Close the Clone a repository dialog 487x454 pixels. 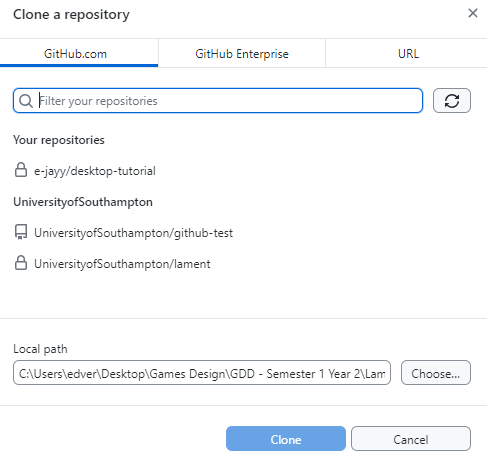(473, 13)
